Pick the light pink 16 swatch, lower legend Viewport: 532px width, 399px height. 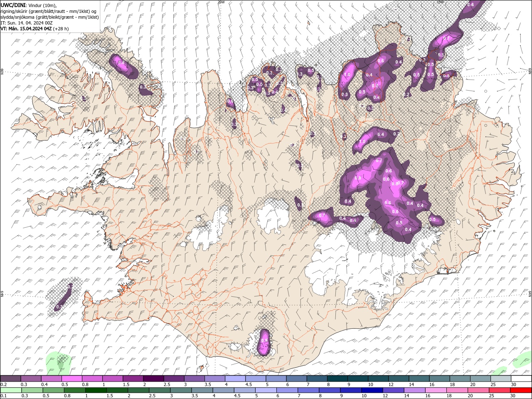[x=436, y=390]
